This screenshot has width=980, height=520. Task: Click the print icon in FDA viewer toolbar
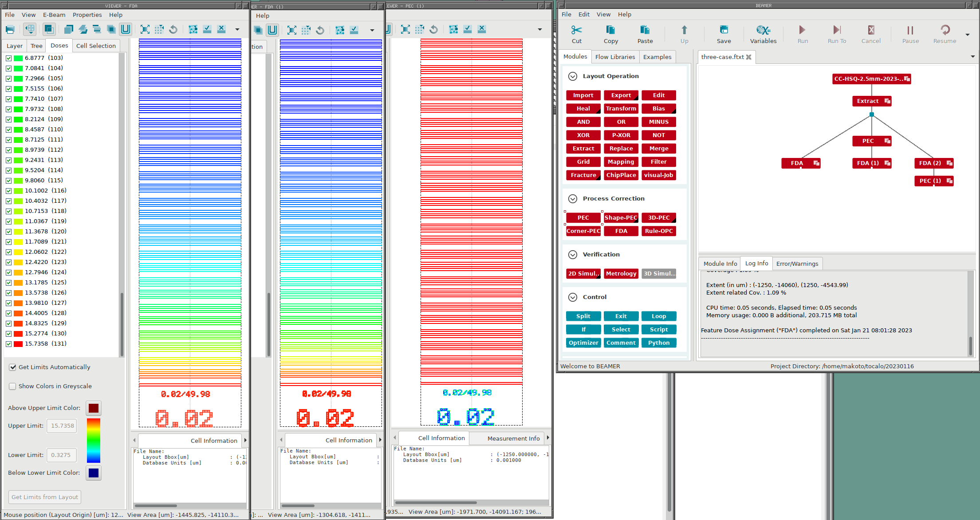10,30
